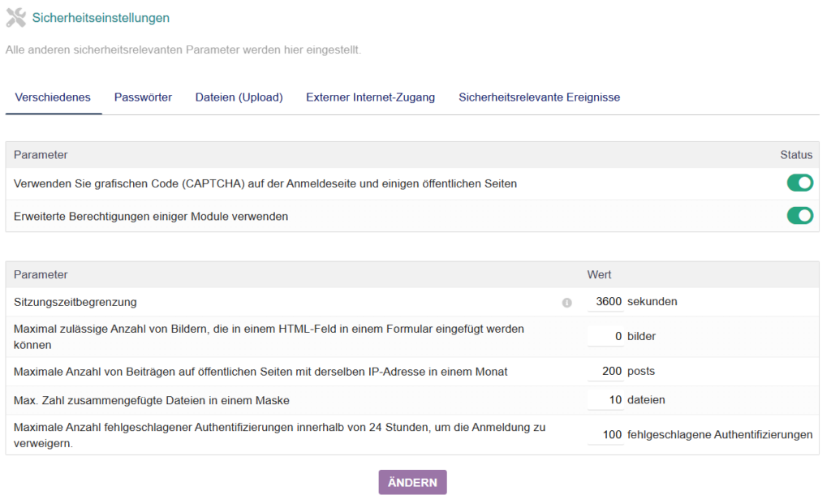Focus the bilder count input field

point(605,336)
